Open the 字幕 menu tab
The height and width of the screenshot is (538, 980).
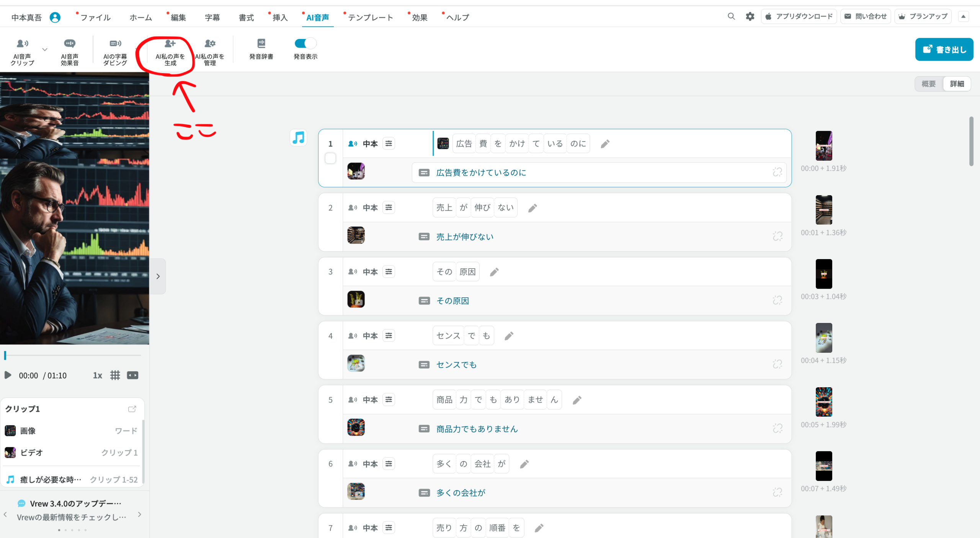[212, 18]
